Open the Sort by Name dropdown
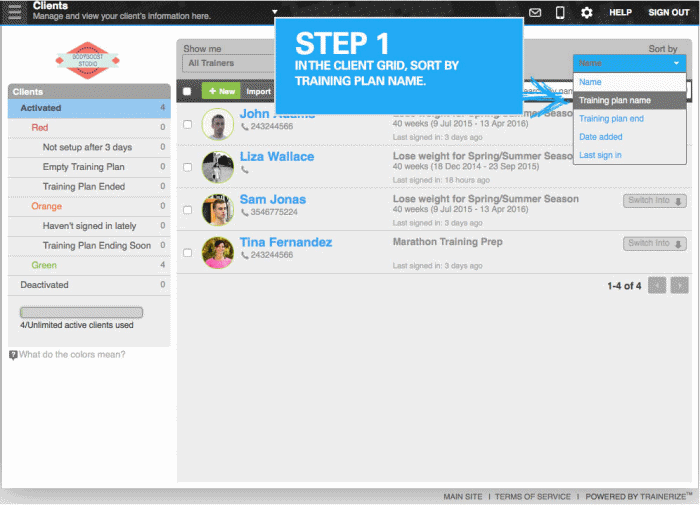 coord(629,63)
